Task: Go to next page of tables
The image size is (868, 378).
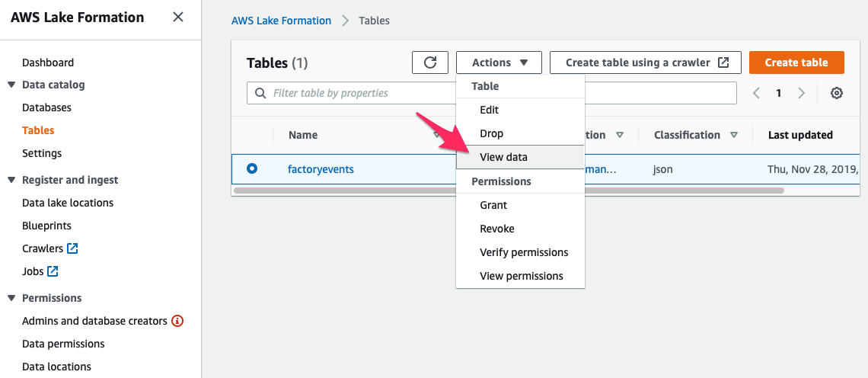Action: (x=802, y=93)
